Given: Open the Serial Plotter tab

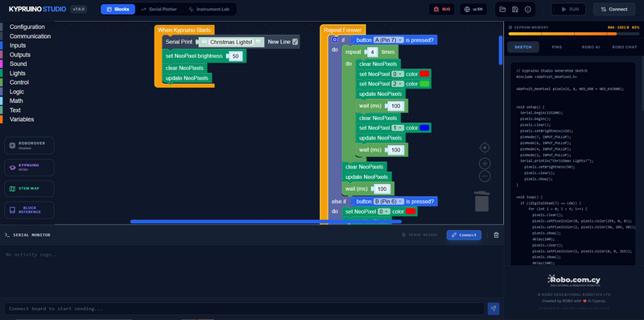Looking at the screenshot, I should [159, 9].
